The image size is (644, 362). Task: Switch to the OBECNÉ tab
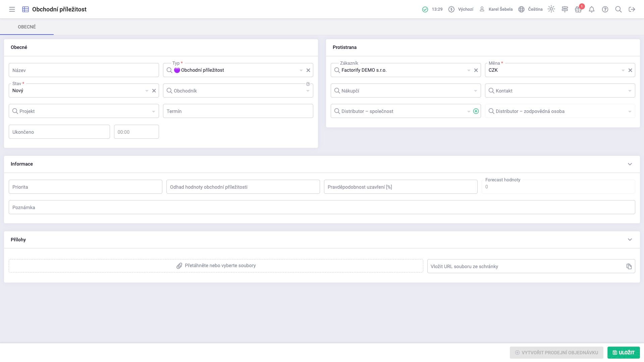[27, 27]
